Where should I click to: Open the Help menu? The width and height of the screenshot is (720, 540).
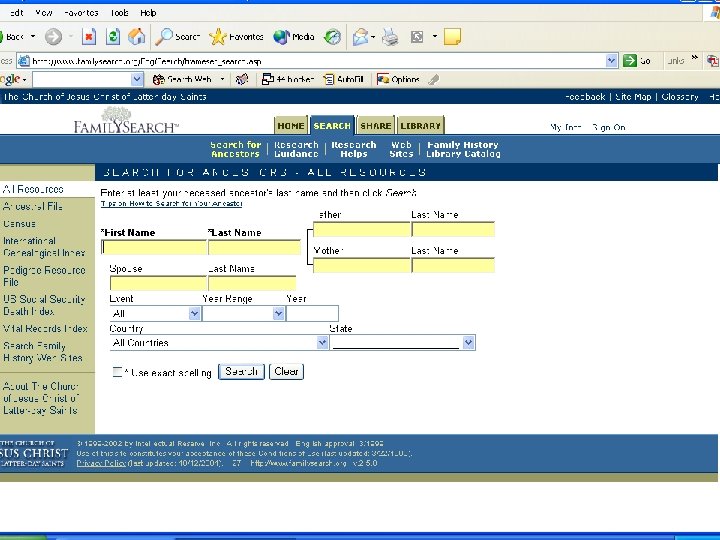point(148,13)
